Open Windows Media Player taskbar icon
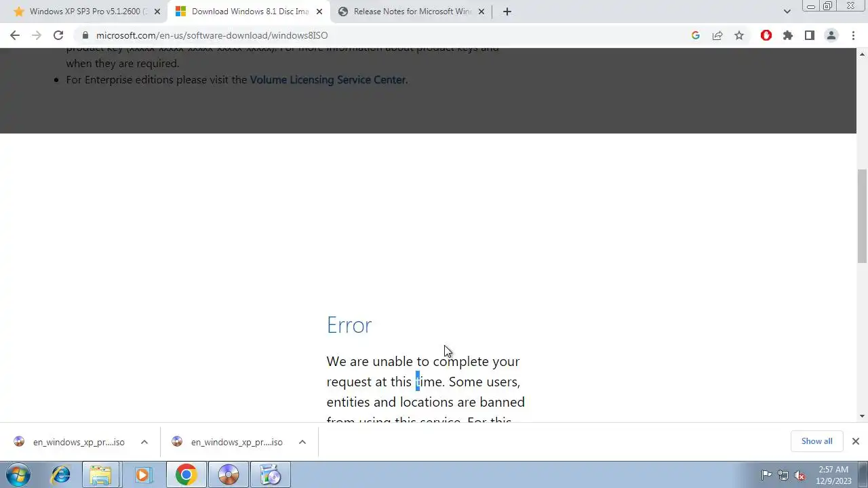This screenshot has height=488, width=868. [143, 474]
